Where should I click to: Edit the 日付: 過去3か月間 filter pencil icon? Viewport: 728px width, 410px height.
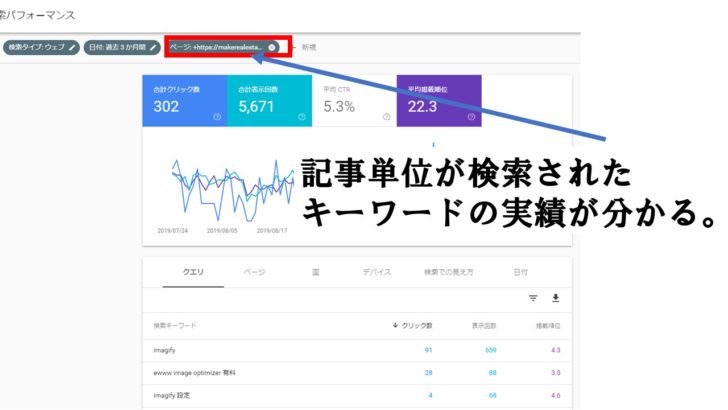click(x=153, y=47)
